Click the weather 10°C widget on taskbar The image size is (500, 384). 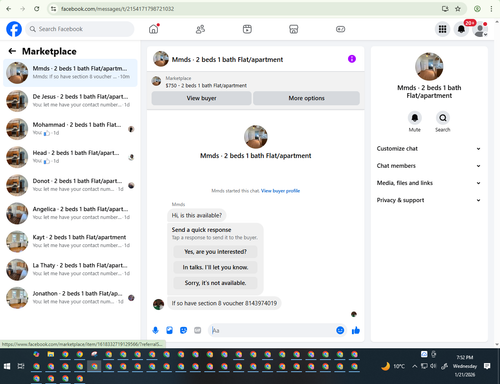(393, 366)
